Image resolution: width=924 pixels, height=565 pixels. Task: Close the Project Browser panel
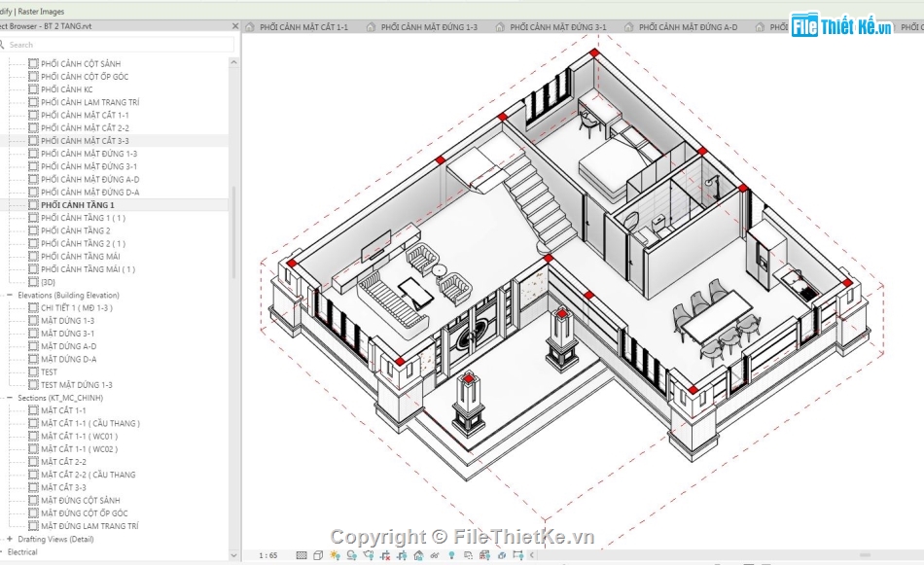tap(235, 26)
